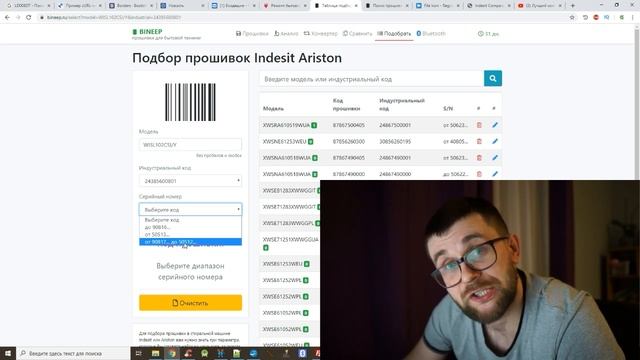The width and height of the screenshot is (640, 360).
Task: Choose 'Выберите код' option in the list
Action: tap(190, 220)
